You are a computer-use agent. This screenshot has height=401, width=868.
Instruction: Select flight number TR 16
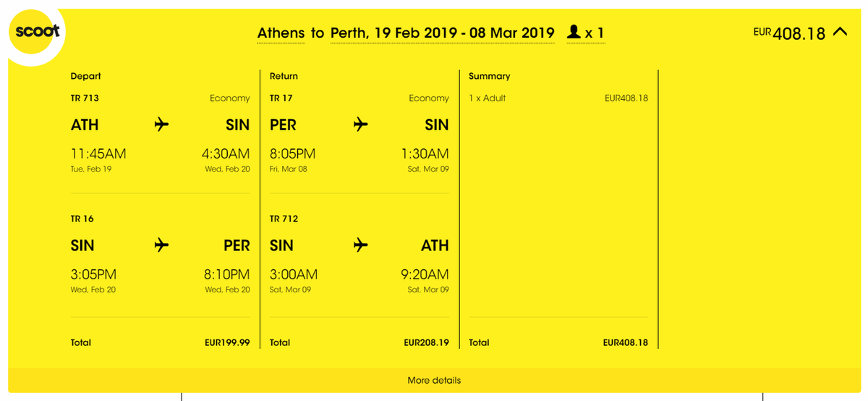pyautogui.click(x=82, y=219)
